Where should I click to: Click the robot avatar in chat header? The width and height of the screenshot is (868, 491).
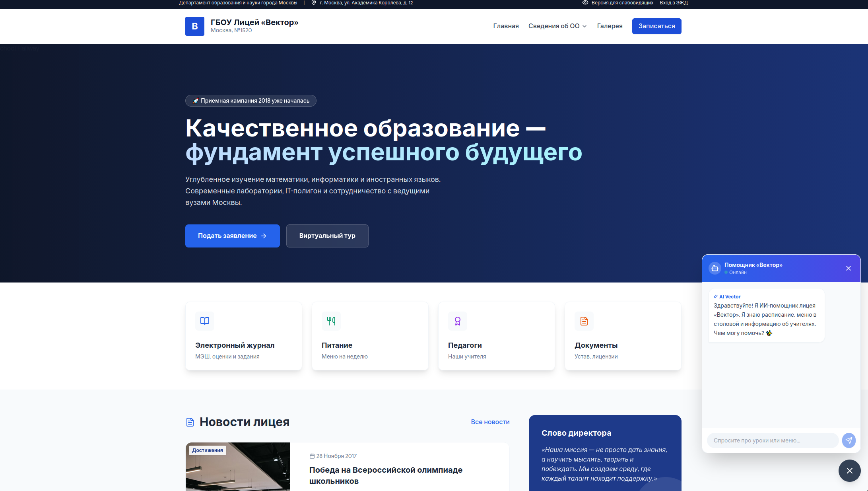(715, 268)
